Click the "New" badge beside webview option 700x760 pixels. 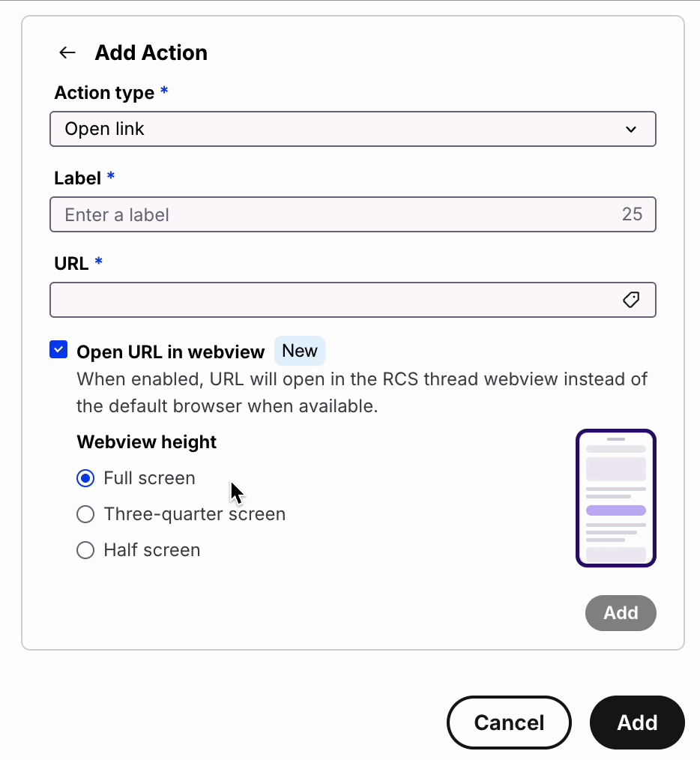click(x=299, y=351)
